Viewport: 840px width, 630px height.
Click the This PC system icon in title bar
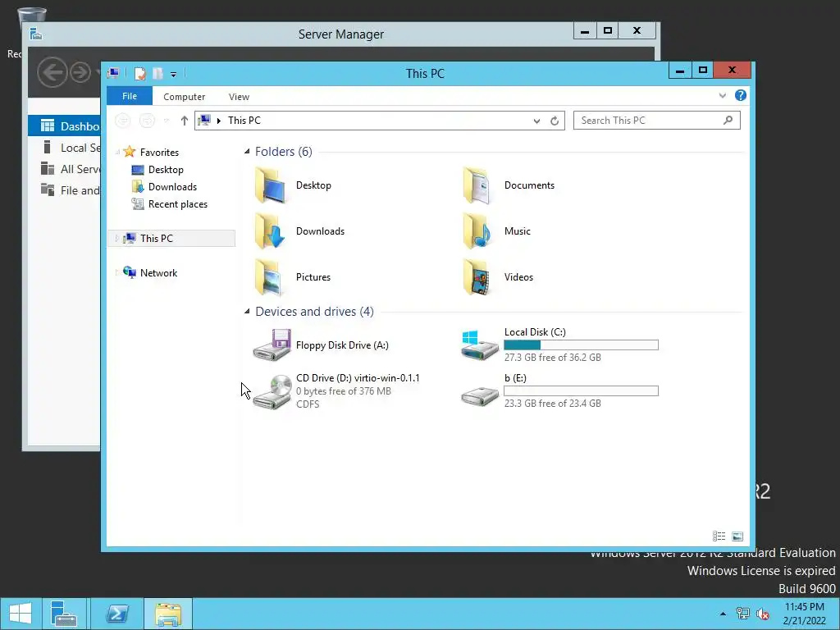tap(113, 73)
